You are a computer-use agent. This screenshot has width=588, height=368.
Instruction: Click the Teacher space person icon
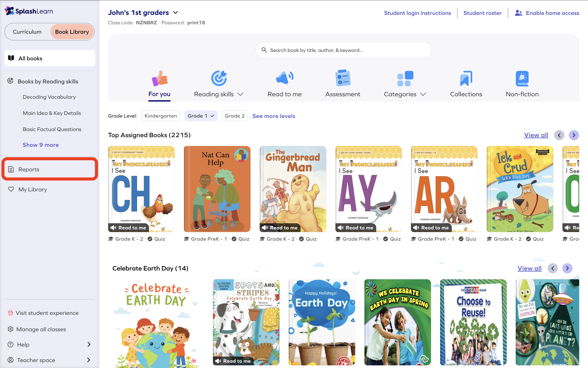pyautogui.click(x=10, y=360)
